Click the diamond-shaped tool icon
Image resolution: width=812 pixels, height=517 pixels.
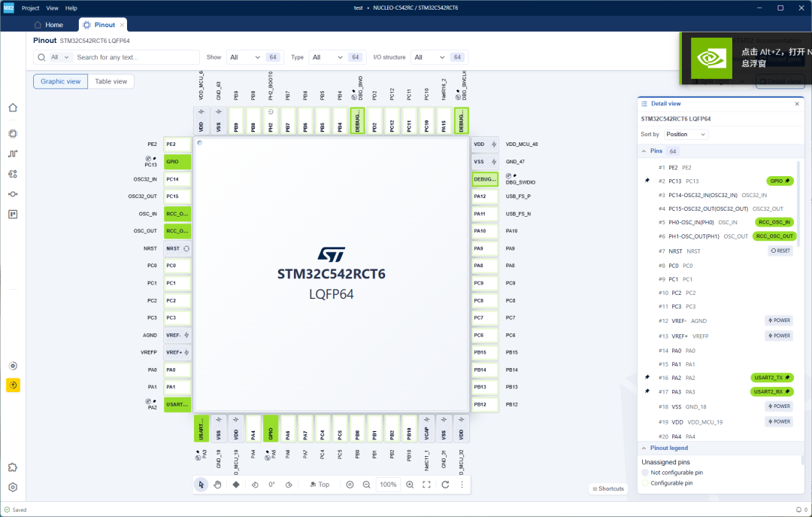236,485
